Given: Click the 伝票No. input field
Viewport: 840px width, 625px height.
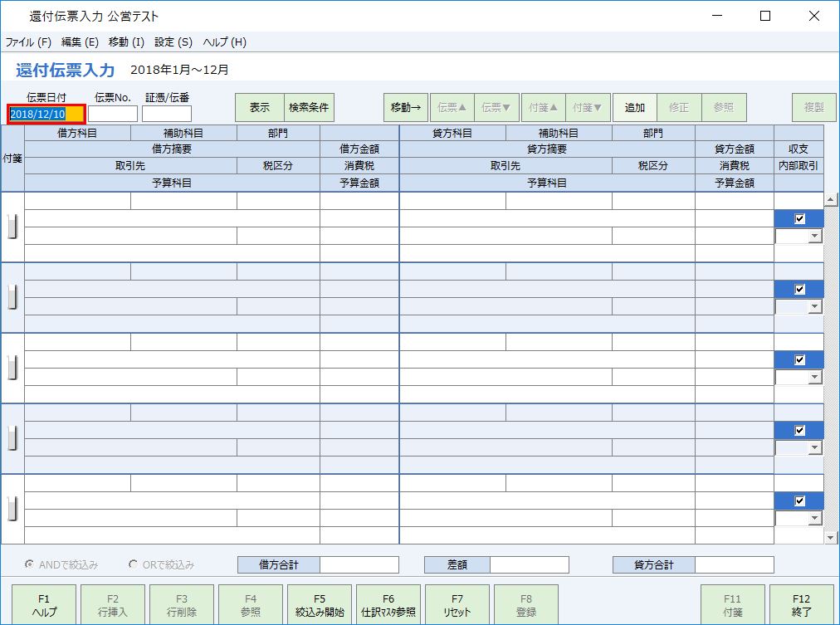Looking at the screenshot, I should coord(113,113).
